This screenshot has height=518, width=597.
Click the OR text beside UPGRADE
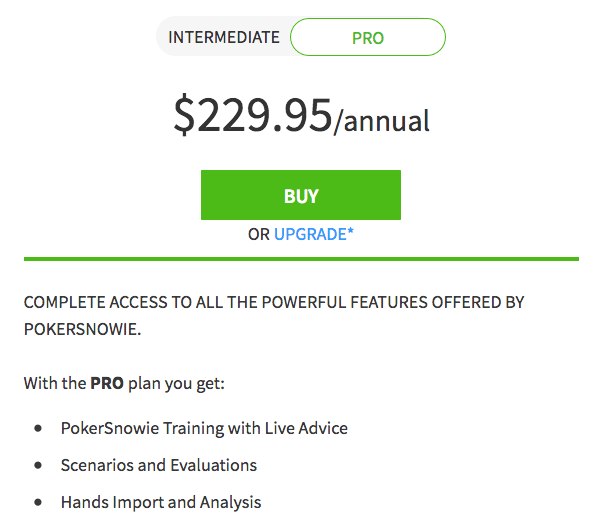pos(259,234)
